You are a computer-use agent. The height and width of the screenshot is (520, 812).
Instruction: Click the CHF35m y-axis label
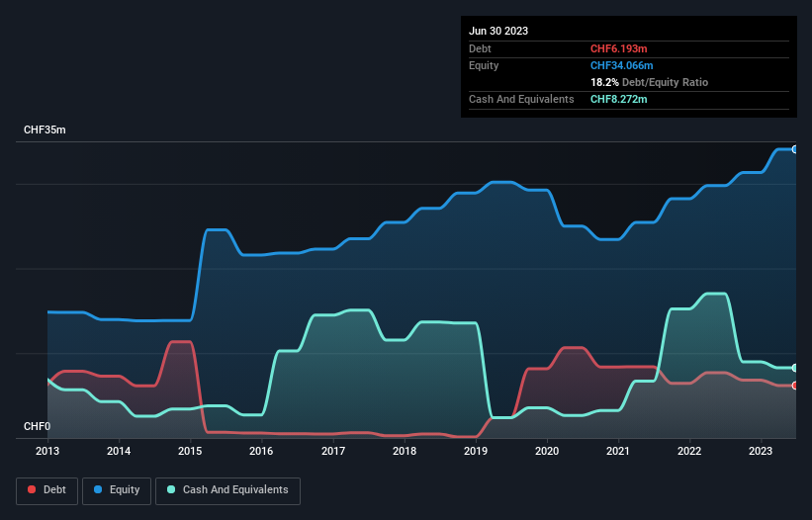45,130
